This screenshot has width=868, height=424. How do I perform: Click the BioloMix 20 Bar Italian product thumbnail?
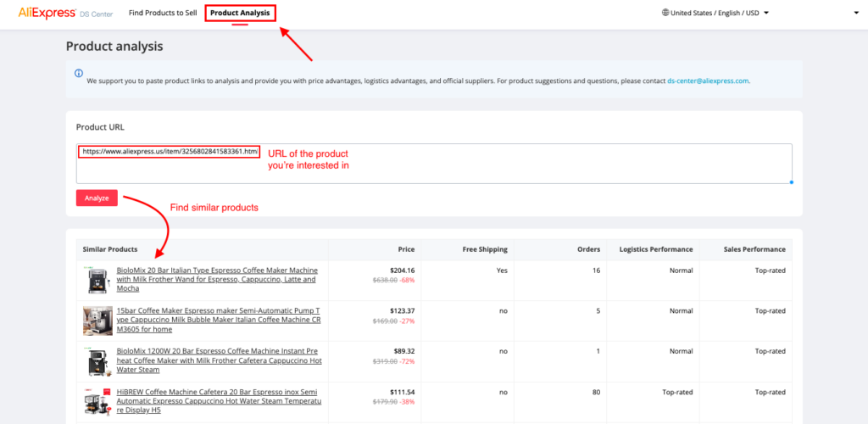(97, 280)
